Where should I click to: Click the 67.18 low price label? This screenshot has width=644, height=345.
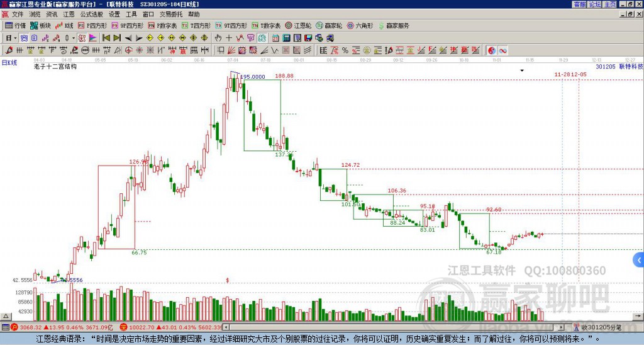[x=494, y=252]
